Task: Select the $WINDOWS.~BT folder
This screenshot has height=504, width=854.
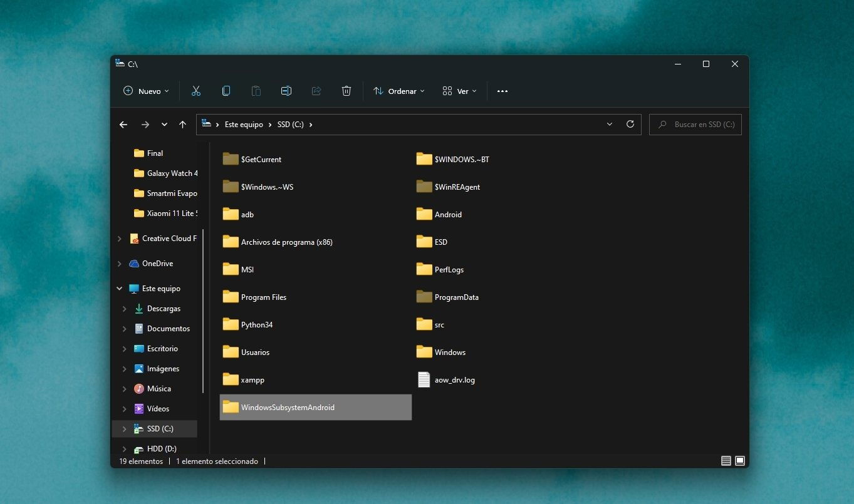Action: coord(453,160)
